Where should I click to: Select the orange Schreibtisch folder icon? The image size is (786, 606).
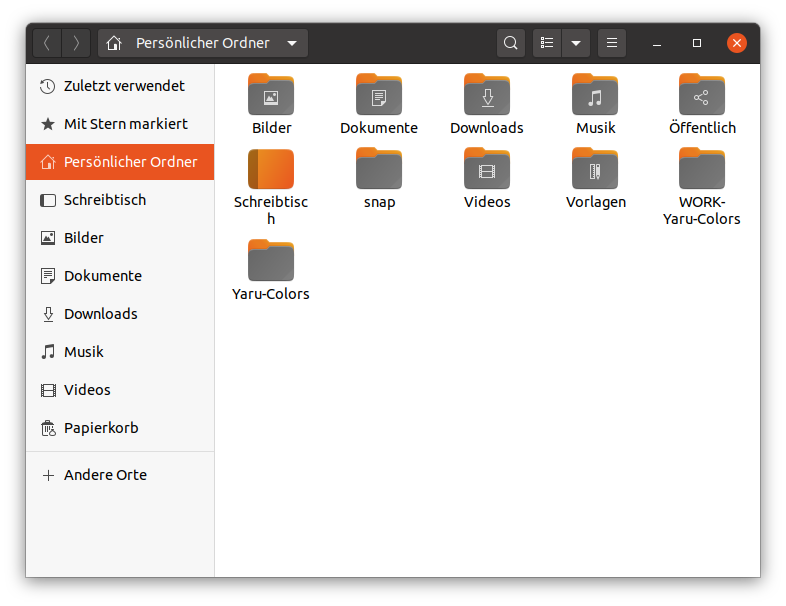(271, 169)
